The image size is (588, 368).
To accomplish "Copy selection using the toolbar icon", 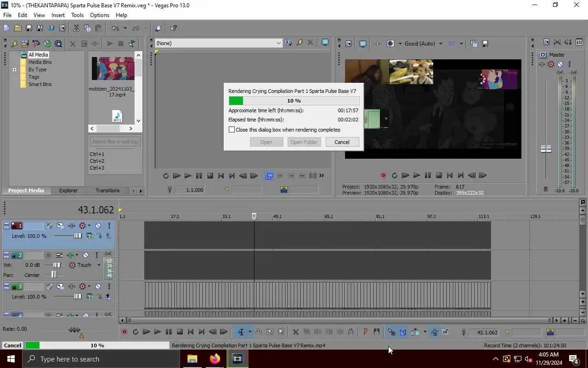I will tap(87, 28).
